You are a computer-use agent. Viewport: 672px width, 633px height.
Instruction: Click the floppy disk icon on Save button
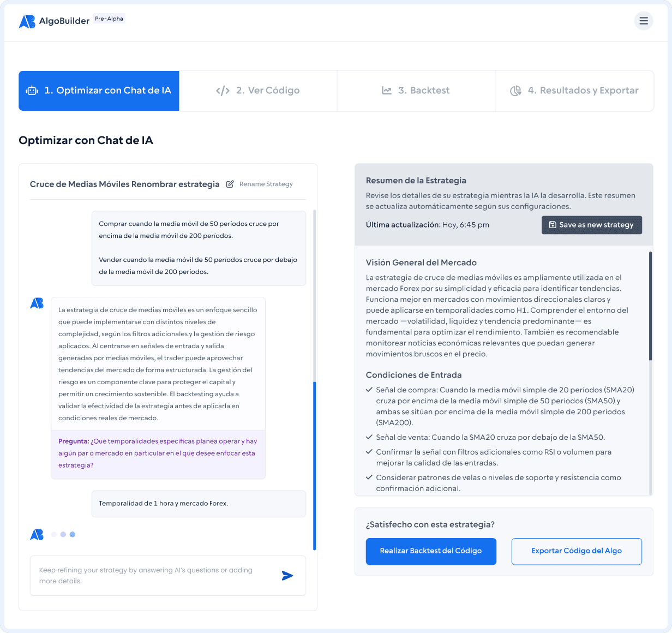553,225
